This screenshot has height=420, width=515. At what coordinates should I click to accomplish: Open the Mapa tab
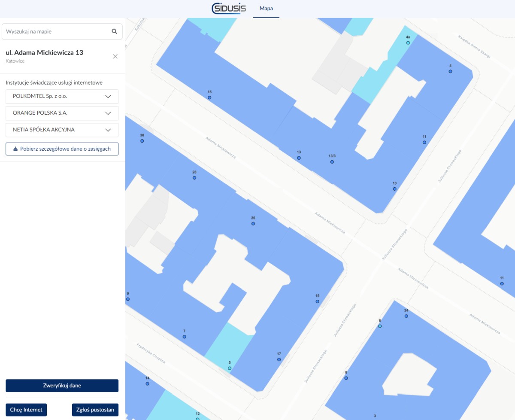pos(266,9)
